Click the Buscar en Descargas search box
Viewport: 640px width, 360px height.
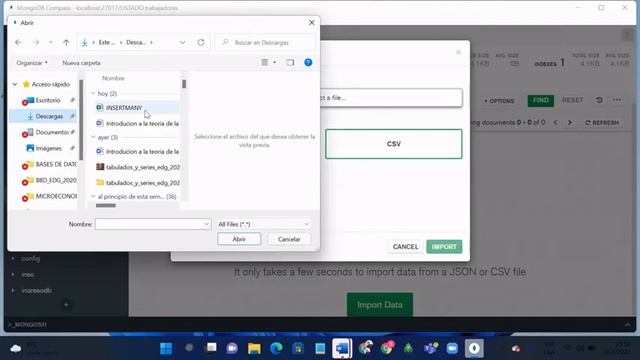(x=265, y=42)
